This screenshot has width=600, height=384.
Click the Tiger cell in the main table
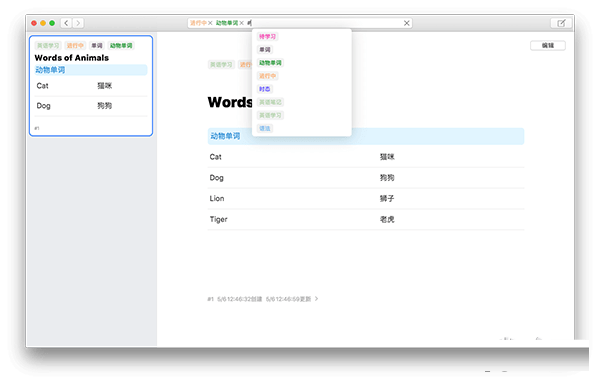coord(218,220)
